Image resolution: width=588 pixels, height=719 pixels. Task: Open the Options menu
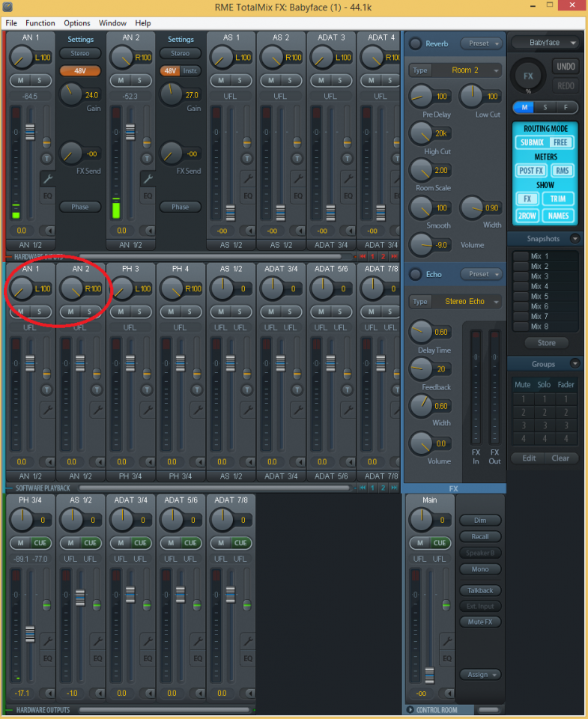point(77,23)
